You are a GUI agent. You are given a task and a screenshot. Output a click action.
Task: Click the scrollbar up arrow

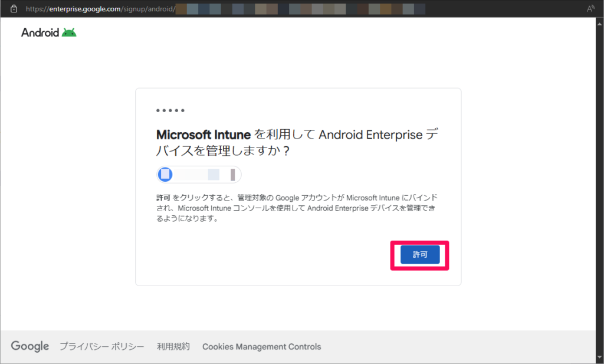[x=600, y=24]
